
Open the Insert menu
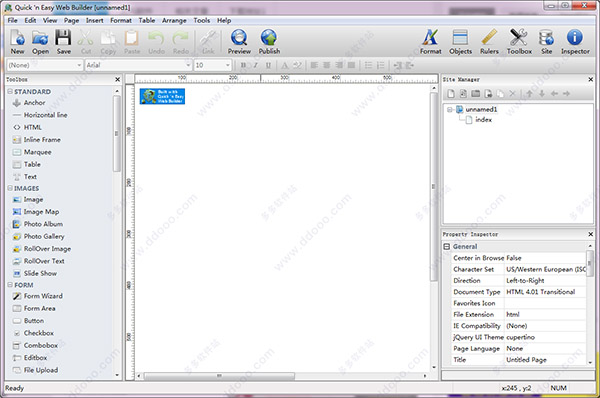[95, 20]
